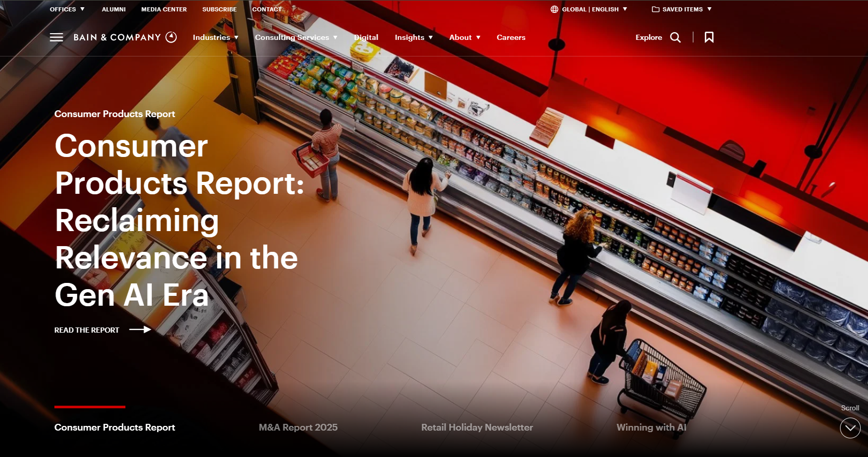Click the Bain & Company compass logo
The height and width of the screenshot is (457, 868).
(x=171, y=37)
